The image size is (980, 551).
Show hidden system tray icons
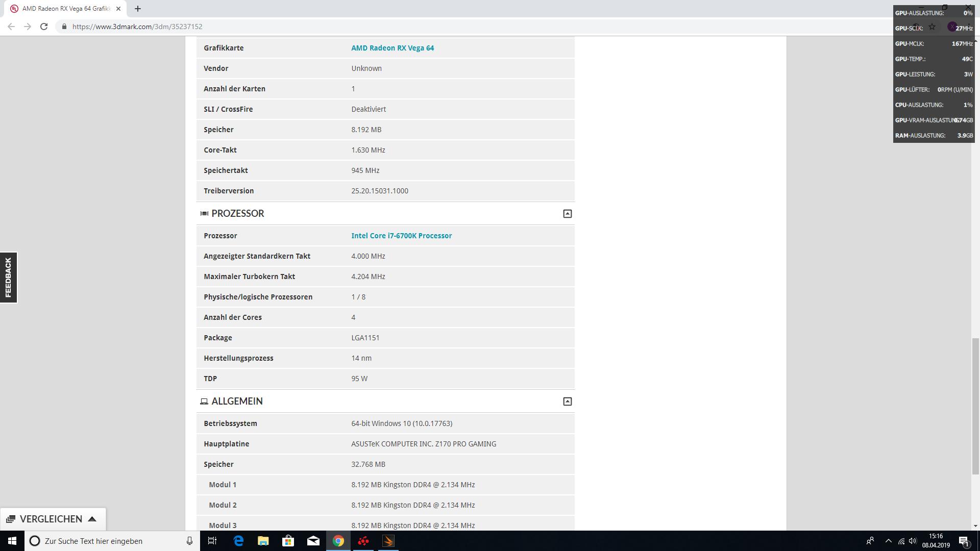[x=889, y=541]
